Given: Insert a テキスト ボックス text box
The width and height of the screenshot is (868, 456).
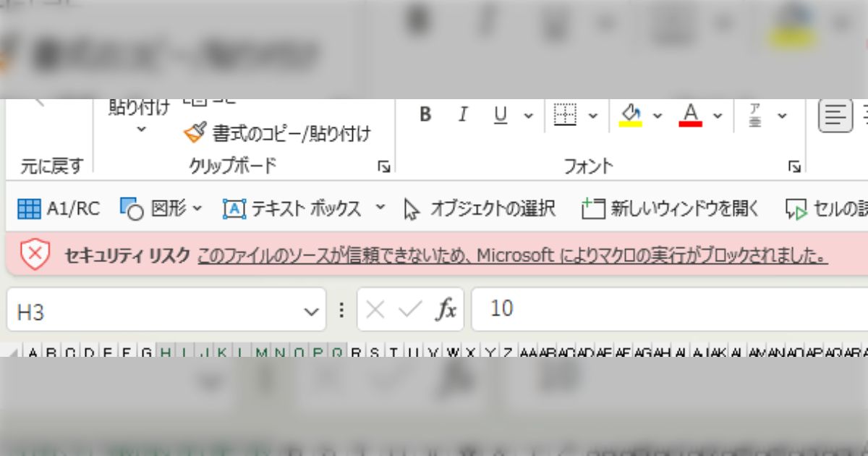Looking at the screenshot, I should click(x=293, y=209).
